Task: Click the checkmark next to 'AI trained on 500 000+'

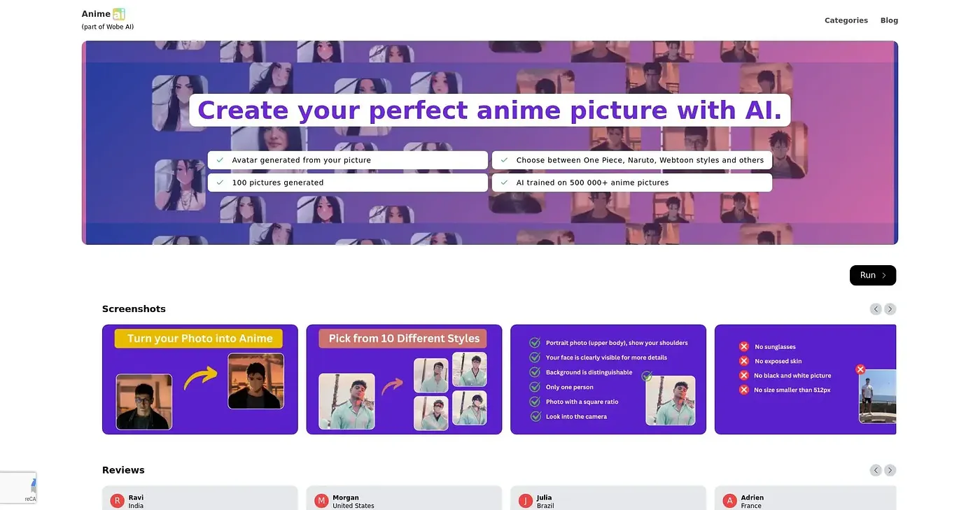Action: [x=504, y=183]
